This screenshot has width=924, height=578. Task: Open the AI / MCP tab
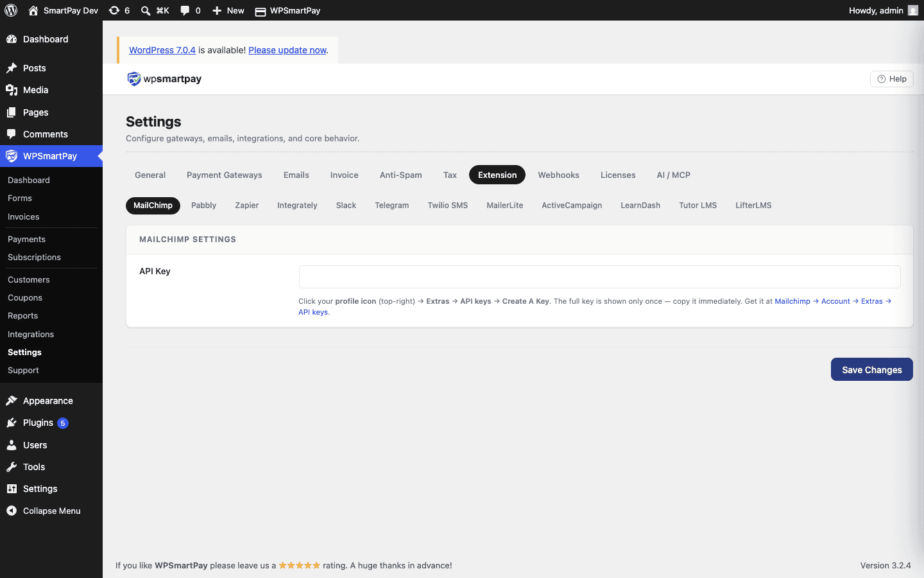point(674,175)
